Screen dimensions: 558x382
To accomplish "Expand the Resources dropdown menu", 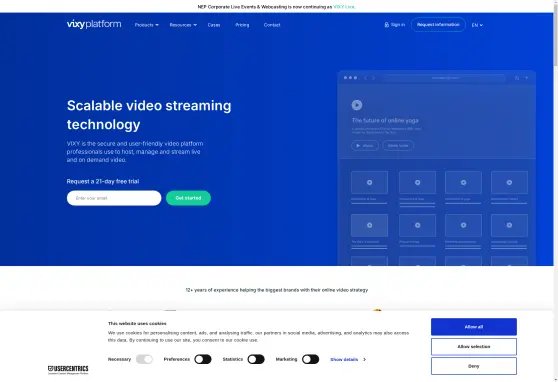I will click(x=183, y=25).
